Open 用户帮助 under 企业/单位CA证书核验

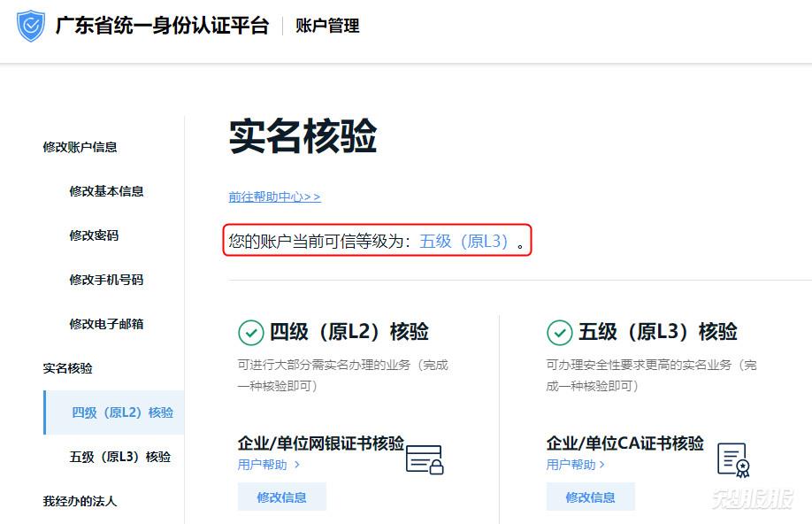point(575,465)
